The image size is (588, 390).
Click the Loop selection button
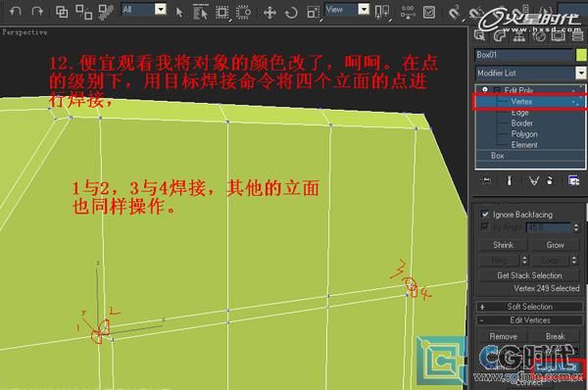point(550,260)
